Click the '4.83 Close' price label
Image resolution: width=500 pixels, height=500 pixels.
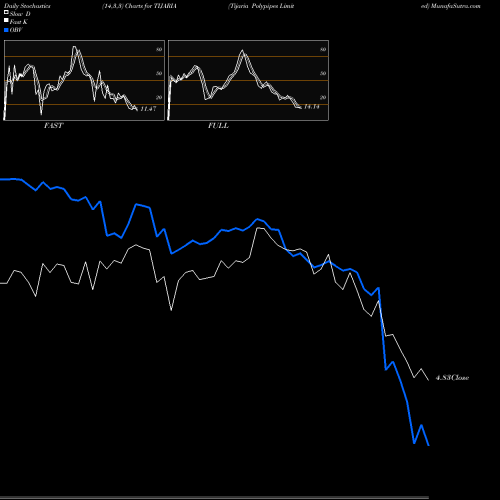[452, 378]
